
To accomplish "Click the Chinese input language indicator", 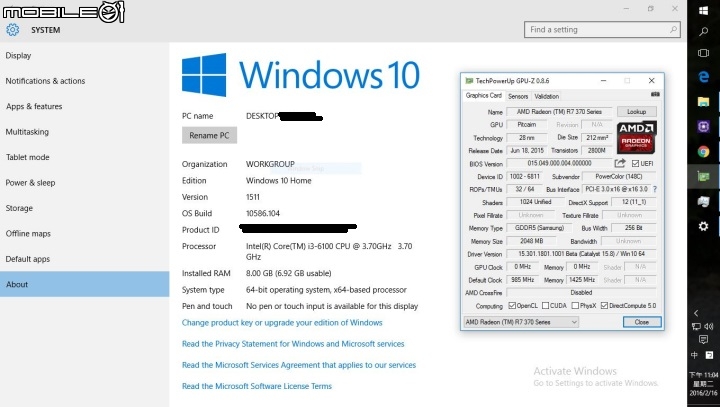I will coord(694,355).
